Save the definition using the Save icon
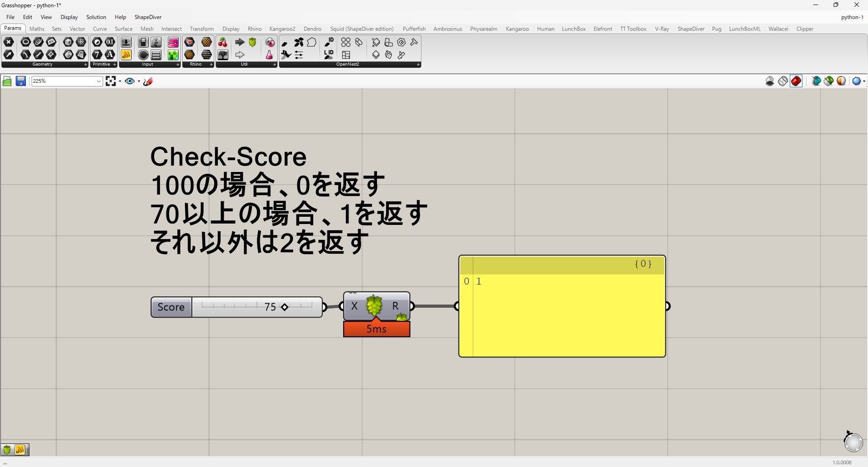The width and height of the screenshot is (868, 467). 21,81
